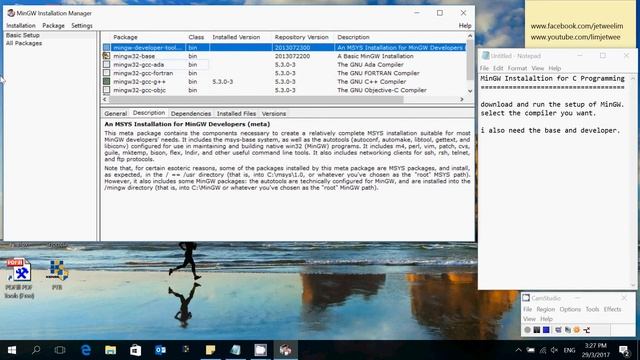Image resolution: width=640 pixels, height=360 pixels.
Task: Click the volume icon in system tray
Action: coord(554,350)
